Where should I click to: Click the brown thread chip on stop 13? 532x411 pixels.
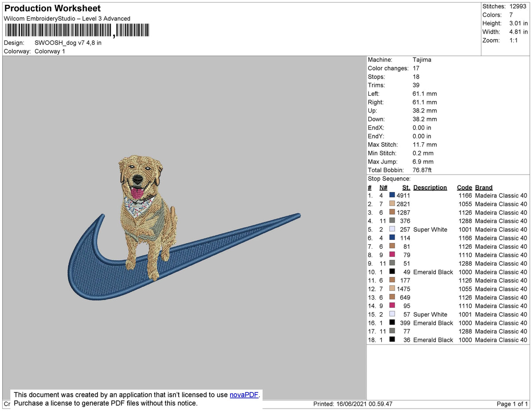coord(392,297)
